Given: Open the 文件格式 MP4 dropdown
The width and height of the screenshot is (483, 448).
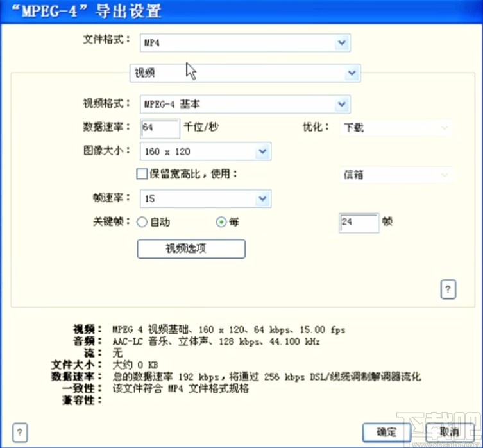Looking at the screenshot, I should point(245,42).
